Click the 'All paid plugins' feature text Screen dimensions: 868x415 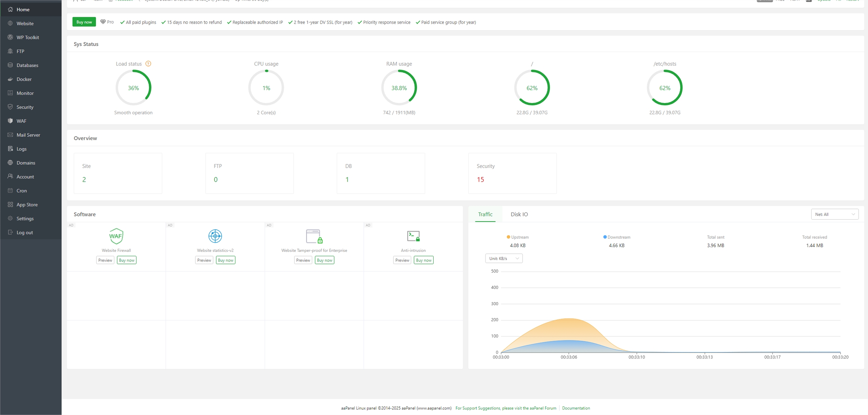141,22
